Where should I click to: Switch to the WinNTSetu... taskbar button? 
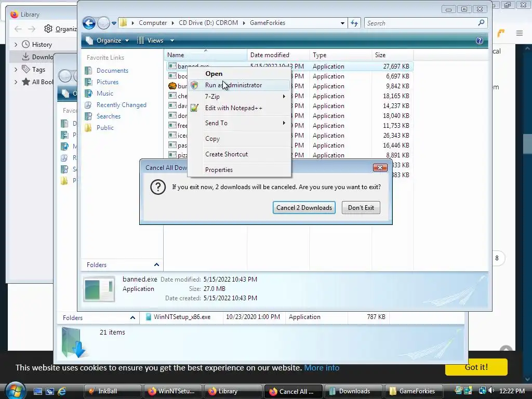(x=173, y=391)
